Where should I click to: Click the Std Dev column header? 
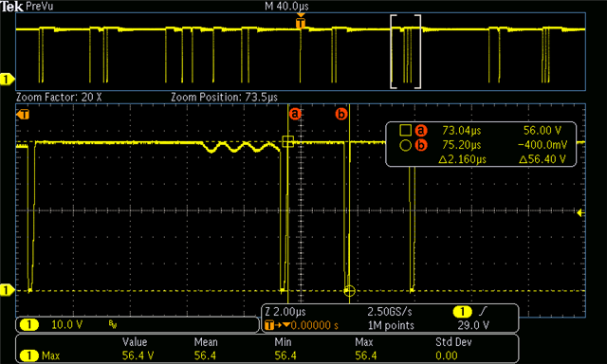coord(453,342)
